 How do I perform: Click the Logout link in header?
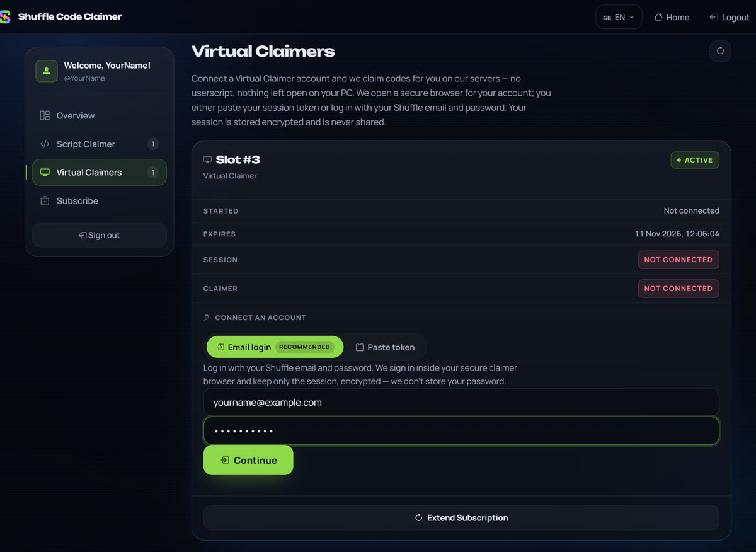[729, 17]
